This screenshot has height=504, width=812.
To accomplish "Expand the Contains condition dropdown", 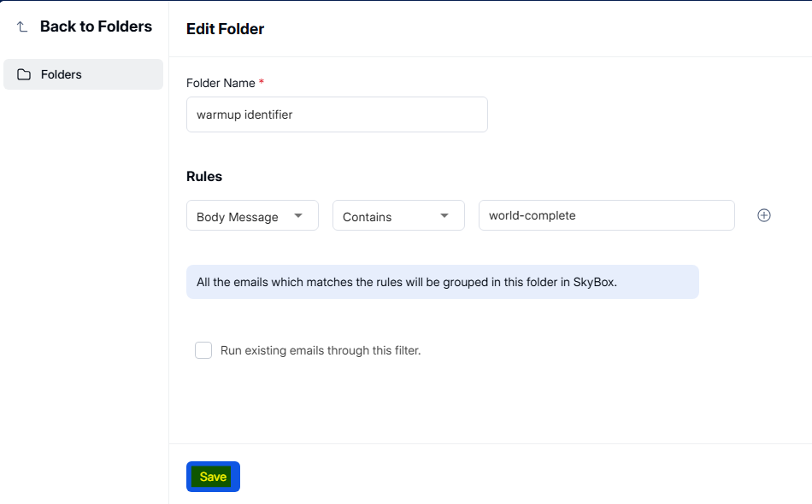I will [397, 216].
